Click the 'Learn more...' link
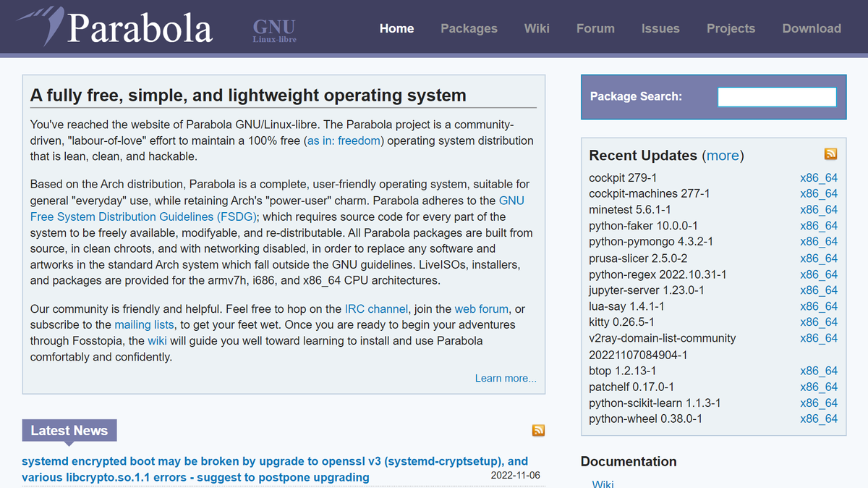 click(506, 378)
